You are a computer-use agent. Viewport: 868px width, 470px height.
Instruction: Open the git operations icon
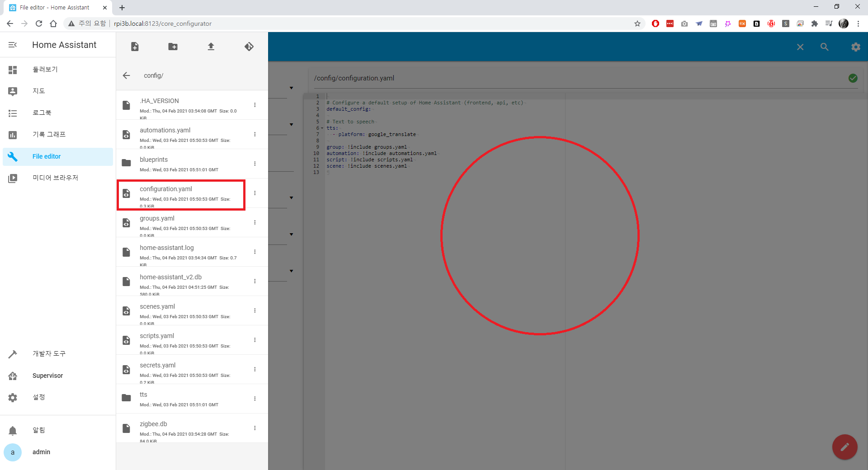pos(249,47)
